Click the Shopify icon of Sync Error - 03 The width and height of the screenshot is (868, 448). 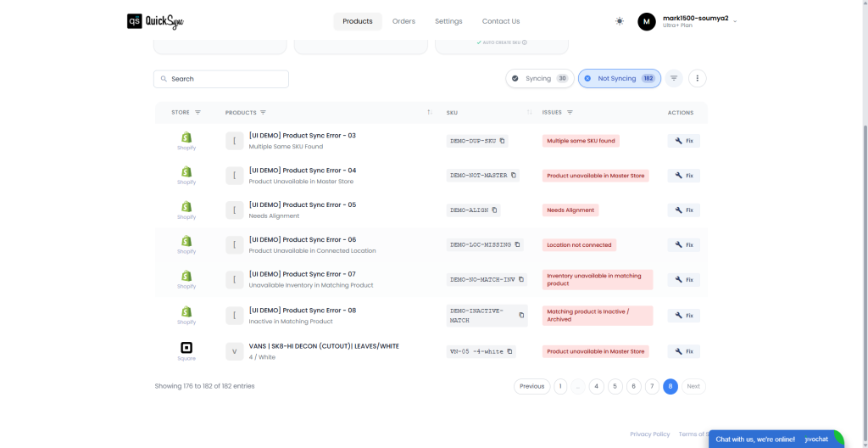tap(186, 137)
